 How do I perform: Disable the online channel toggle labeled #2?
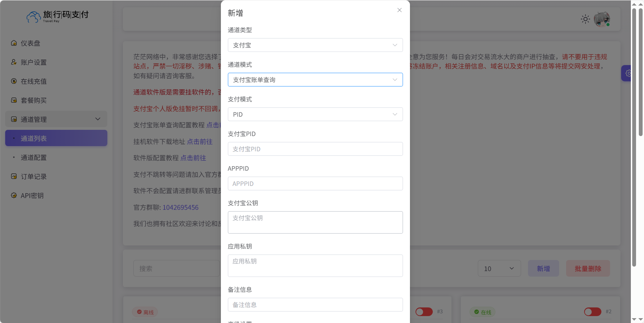pyautogui.click(x=592, y=312)
